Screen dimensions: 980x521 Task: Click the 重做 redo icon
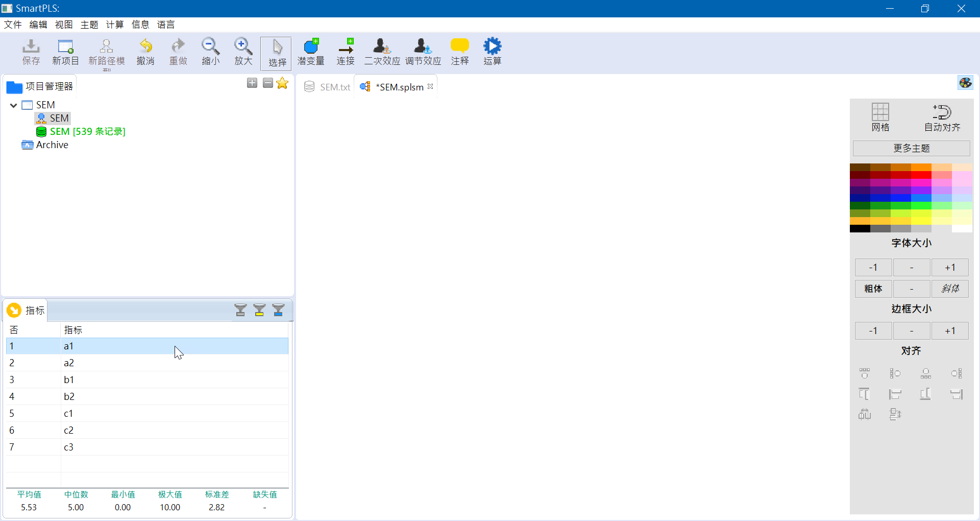[x=178, y=52]
